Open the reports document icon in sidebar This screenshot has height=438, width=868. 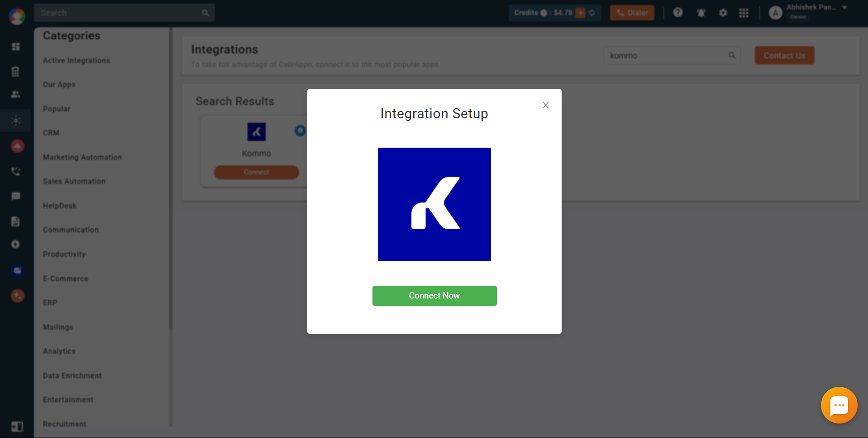[x=16, y=221]
